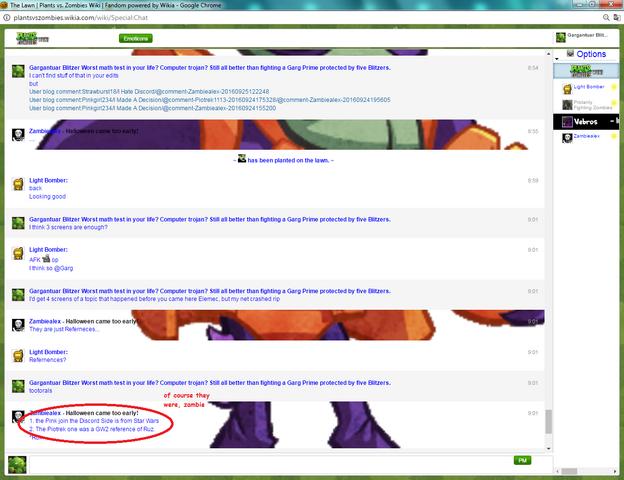Open the Plants vs. Zombies wiki logo at top left
Screen dimensions: 624x480
click(x=32, y=39)
